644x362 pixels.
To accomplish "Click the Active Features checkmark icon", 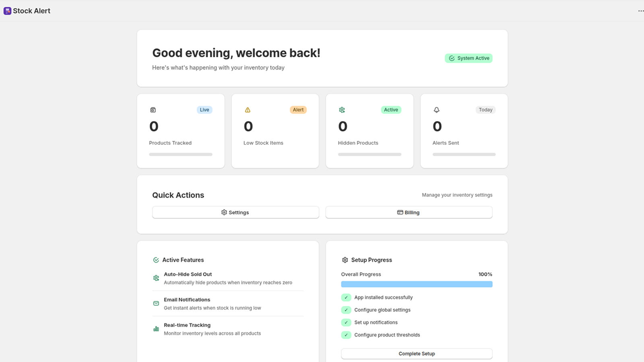I will click(156, 260).
